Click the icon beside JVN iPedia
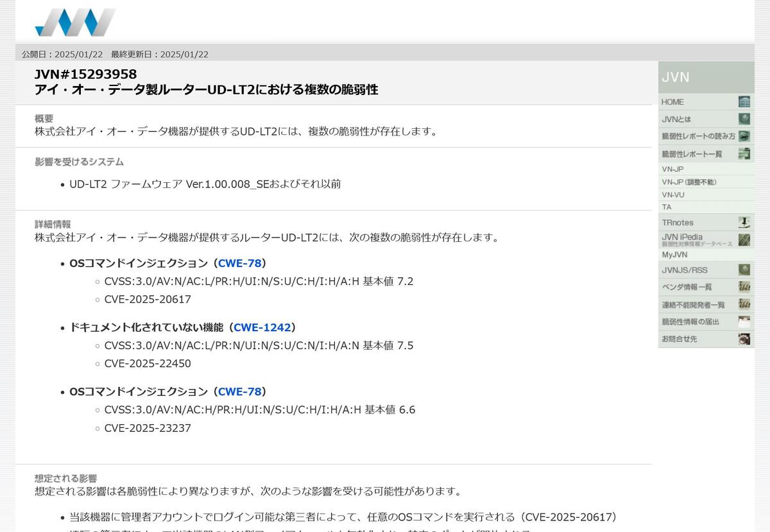The height and width of the screenshot is (532, 770). (744, 240)
